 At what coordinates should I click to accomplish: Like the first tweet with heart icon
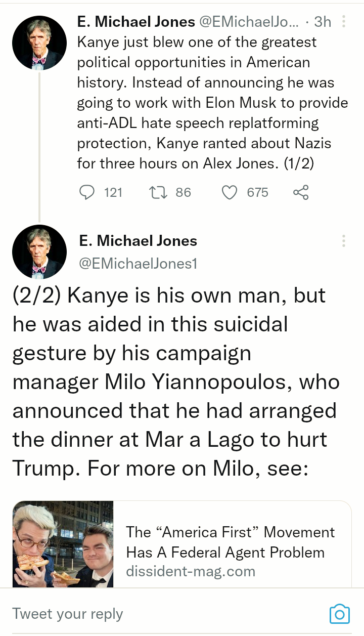pyautogui.click(x=230, y=192)
